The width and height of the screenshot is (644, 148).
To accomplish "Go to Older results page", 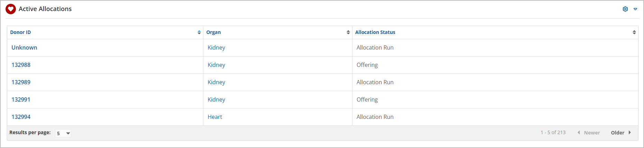I will click(617, 133).
